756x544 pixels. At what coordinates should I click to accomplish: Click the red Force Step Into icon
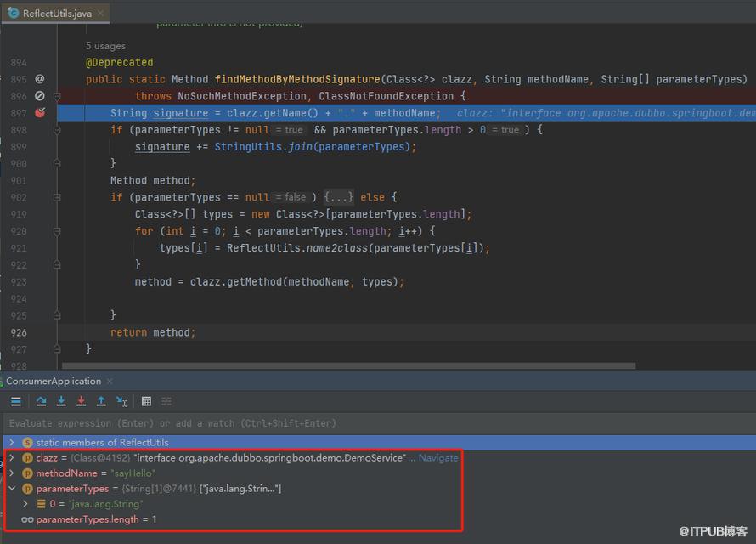(81, 401)
